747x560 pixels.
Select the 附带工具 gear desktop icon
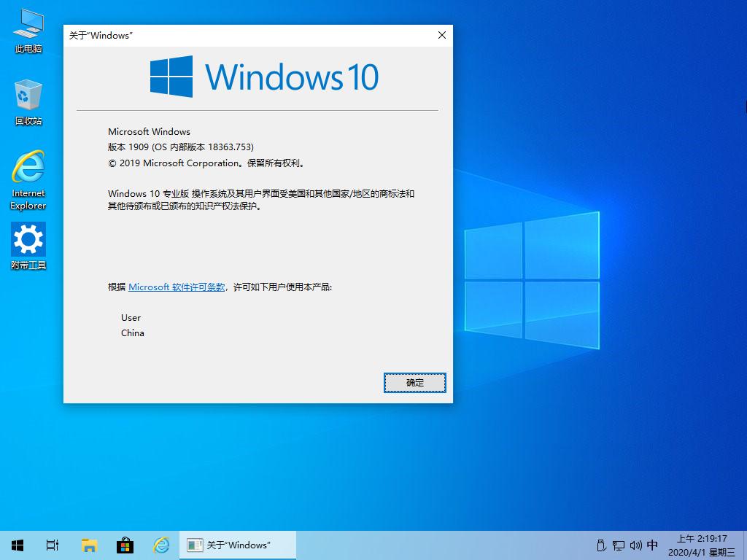click(28, 246)
